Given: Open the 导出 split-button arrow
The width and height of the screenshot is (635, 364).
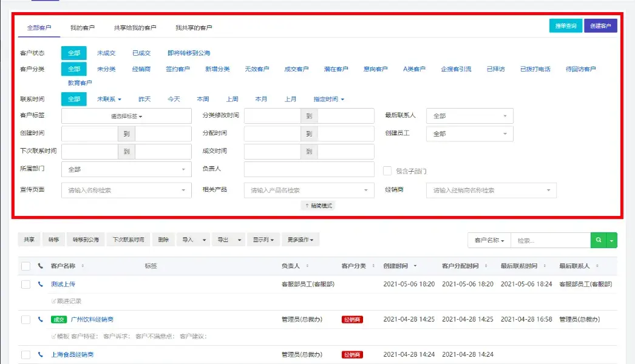Looking at the screenshot, I should coord(239,240).
